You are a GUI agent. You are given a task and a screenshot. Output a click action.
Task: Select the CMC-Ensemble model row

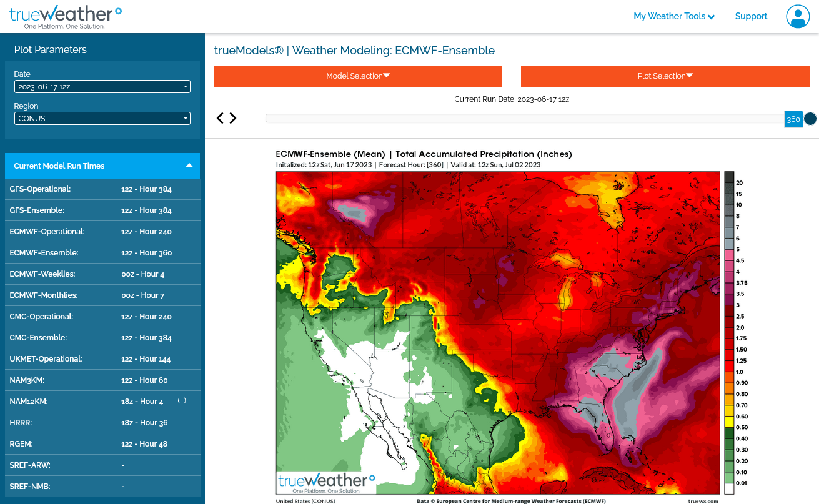(102, 338)
